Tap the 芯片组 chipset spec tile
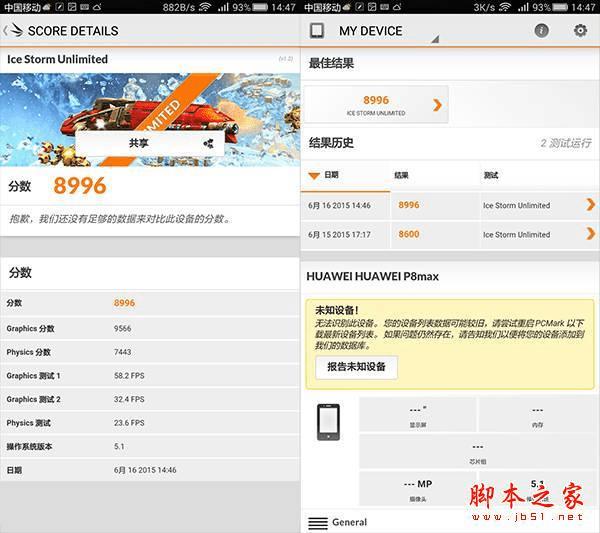Screen dimensions: 600x533 pyautogui.click(x=478, y=452)
